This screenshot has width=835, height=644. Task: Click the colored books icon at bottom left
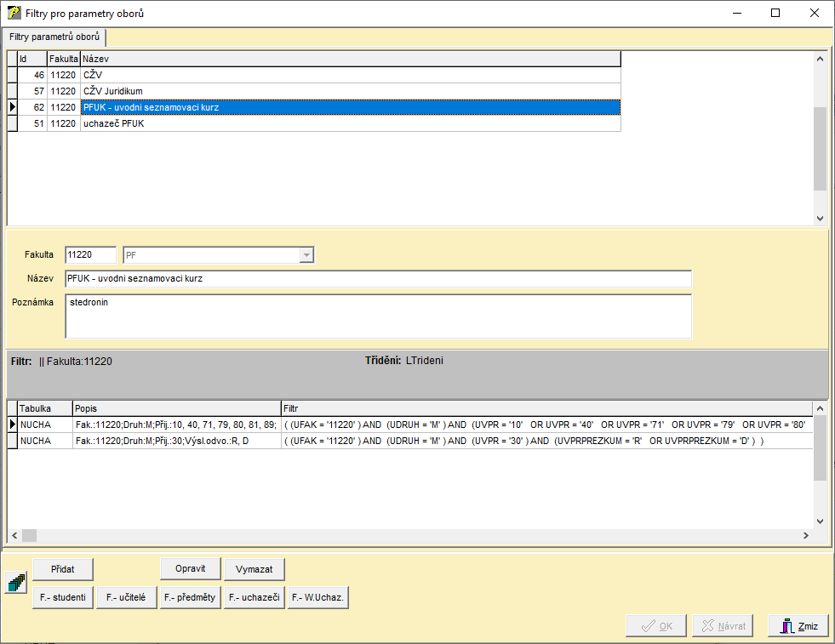[x=15, y=583]
